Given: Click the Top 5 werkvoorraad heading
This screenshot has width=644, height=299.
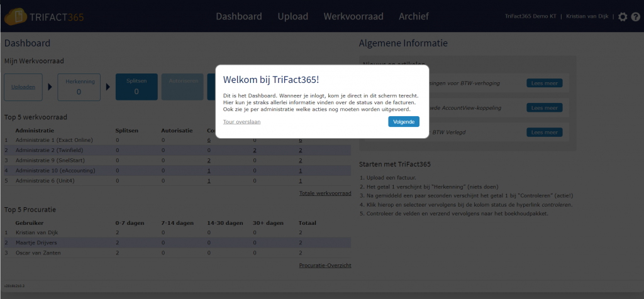Looking at the screenshot, I should pyautogui.click(x=36, y=117).
